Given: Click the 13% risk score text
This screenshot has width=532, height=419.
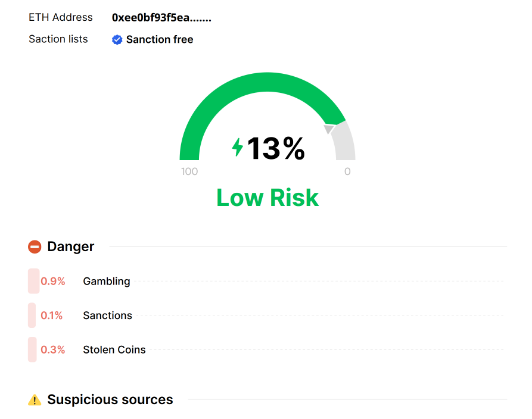Looking at the screenshot, I should pyautogui.click(x=276, y=148).
